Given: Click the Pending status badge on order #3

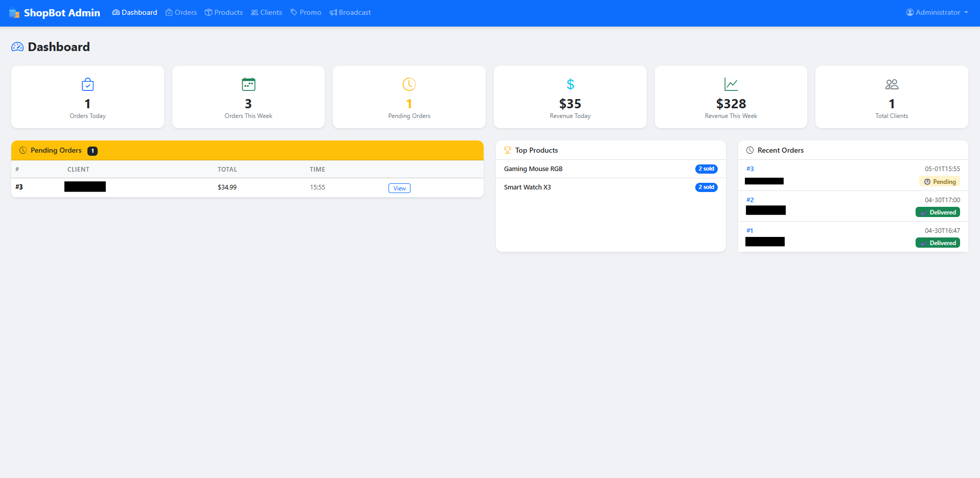Looking at the screenshot, I should [940, 181].
